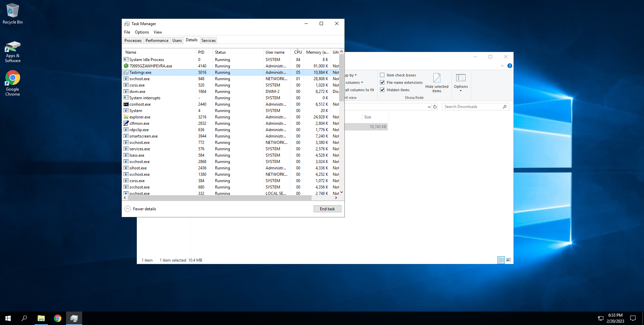Screen dimensions: 644x325
Task: Click the Windows Start button
Action: click(x=8, y=318)
